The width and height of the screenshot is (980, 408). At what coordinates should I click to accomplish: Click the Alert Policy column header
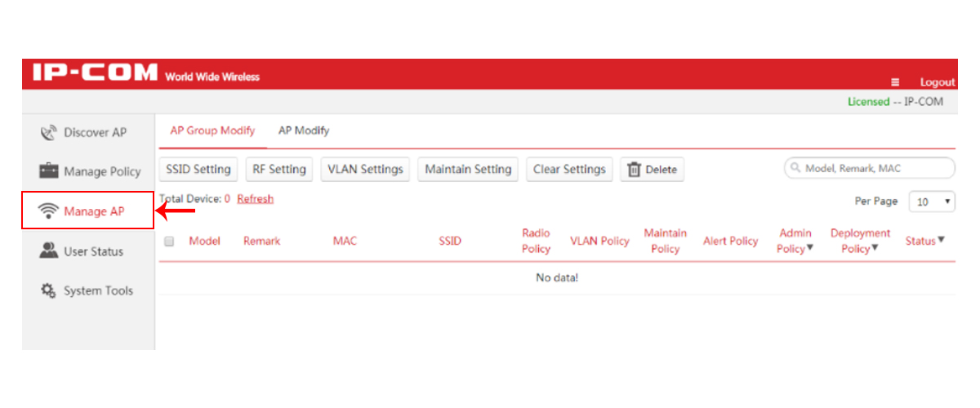click(x=730, y=241)
